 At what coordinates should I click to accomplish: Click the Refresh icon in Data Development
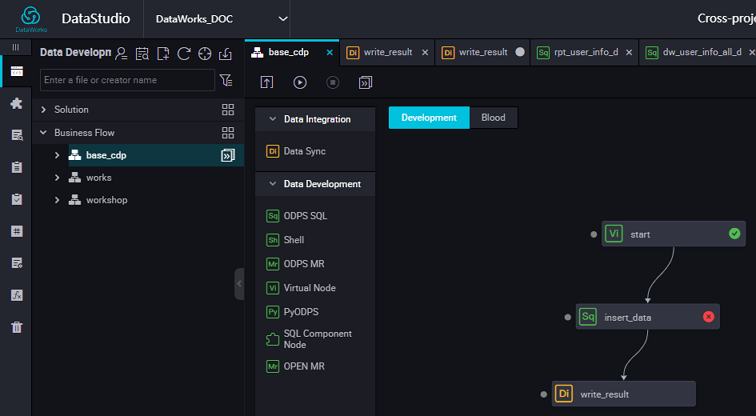pos(184,53)
